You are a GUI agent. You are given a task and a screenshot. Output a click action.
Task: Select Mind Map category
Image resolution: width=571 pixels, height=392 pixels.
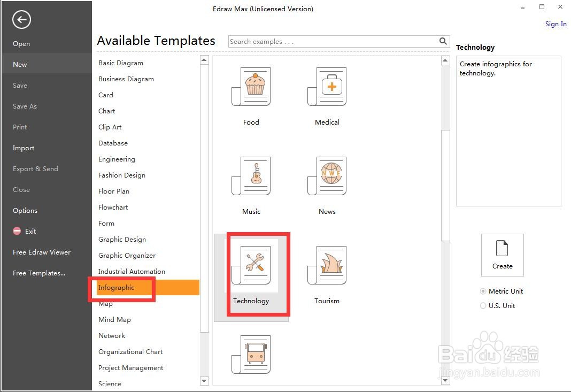point(114,319)
